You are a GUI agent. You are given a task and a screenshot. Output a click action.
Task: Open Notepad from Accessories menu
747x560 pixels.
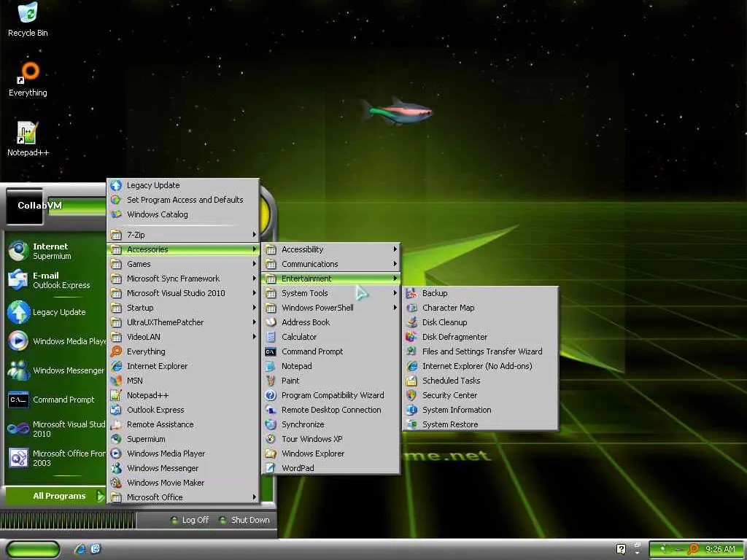point(331,366)
